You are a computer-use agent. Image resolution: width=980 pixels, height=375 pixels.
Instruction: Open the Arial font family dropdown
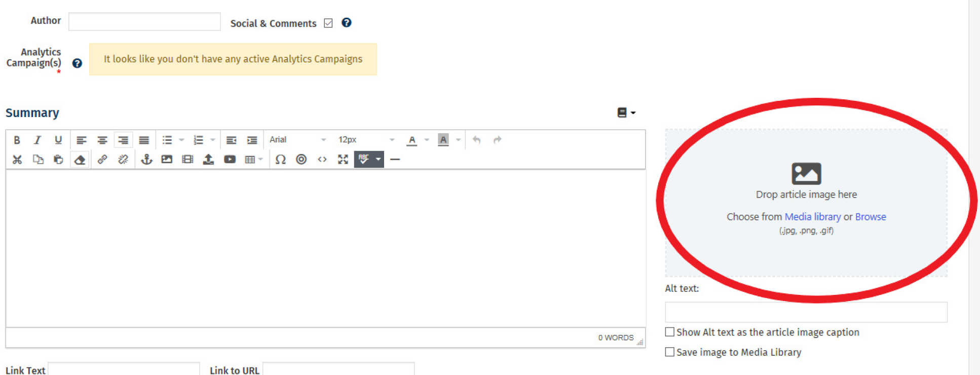[297, 140]
